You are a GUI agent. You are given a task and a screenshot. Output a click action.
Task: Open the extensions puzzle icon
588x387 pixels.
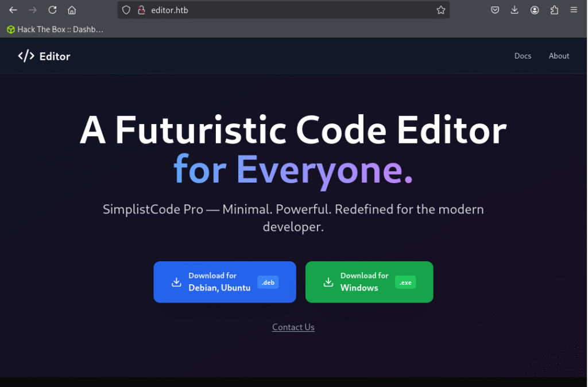click(x=554, y=10)
